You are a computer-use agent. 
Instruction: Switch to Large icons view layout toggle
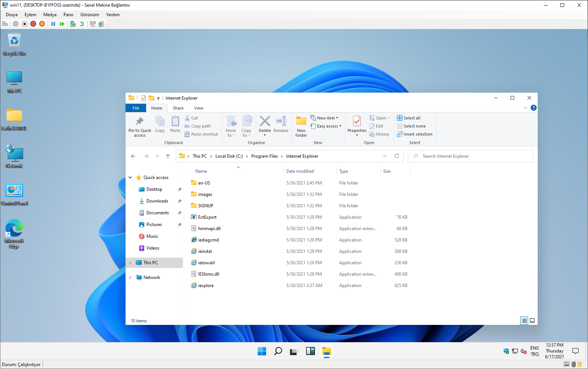[532, 320]
